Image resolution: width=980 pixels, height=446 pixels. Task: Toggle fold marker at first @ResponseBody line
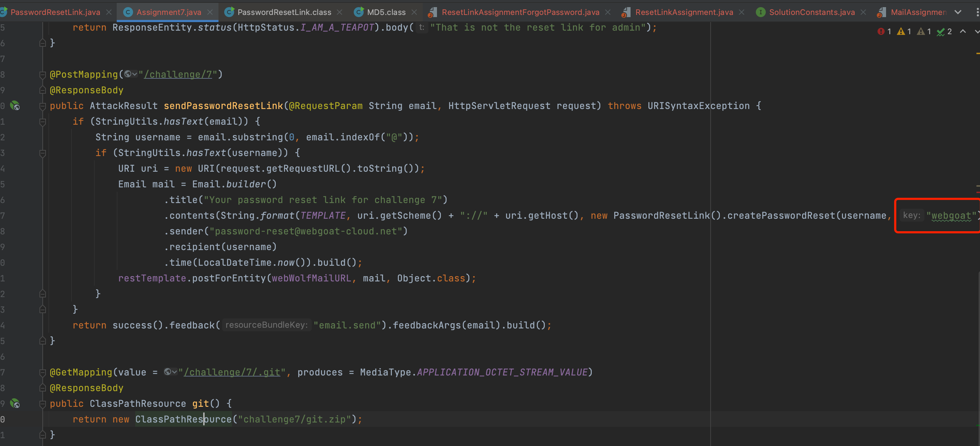[x=43, y=90]
